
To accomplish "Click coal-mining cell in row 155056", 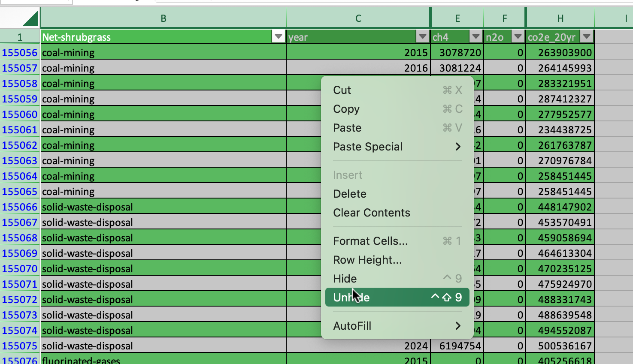I will point(164,53).
